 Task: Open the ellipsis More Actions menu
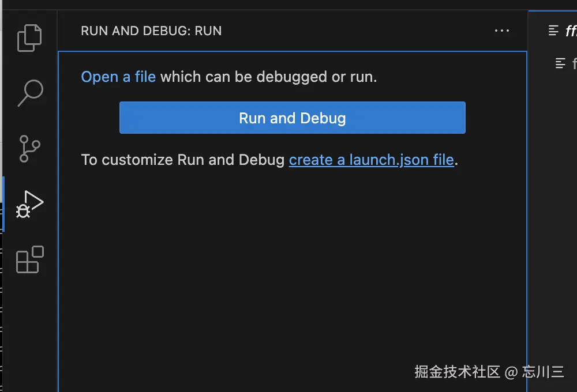[502, 31]
